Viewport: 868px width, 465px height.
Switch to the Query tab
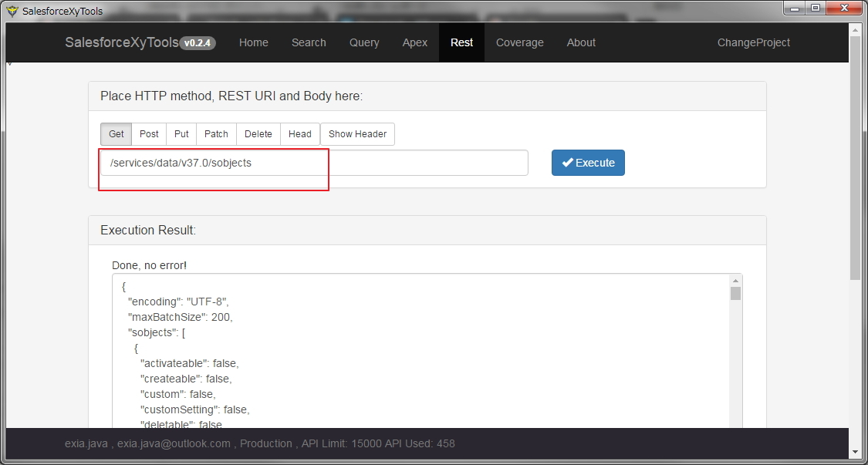[x=364, y=42]
